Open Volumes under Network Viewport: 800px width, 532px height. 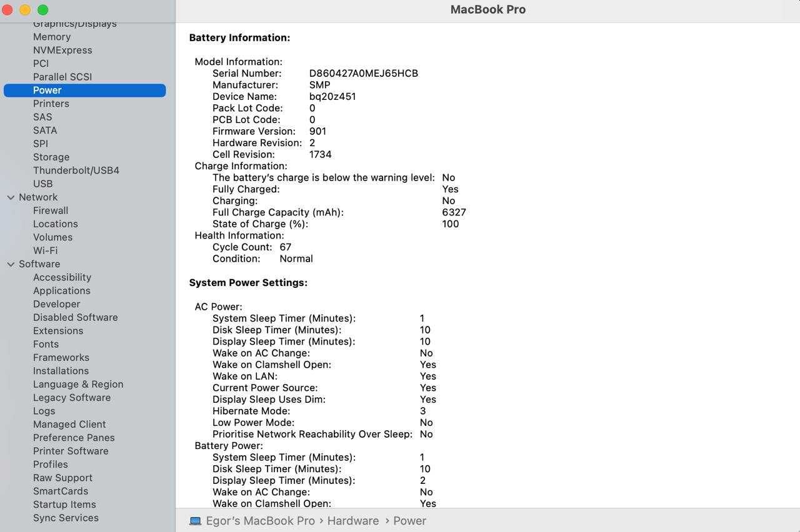coord(52,237)
